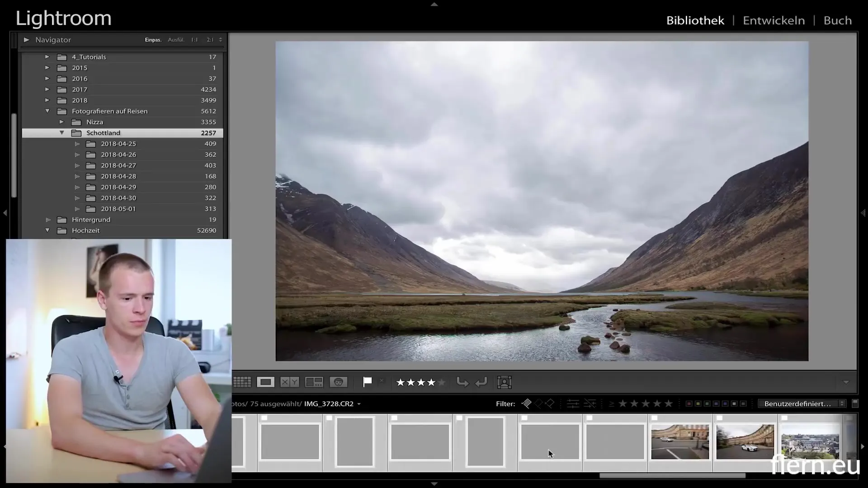868x488 pixels.
Task: Toggle filters on or off switch
Action: (x=855, y=403)
